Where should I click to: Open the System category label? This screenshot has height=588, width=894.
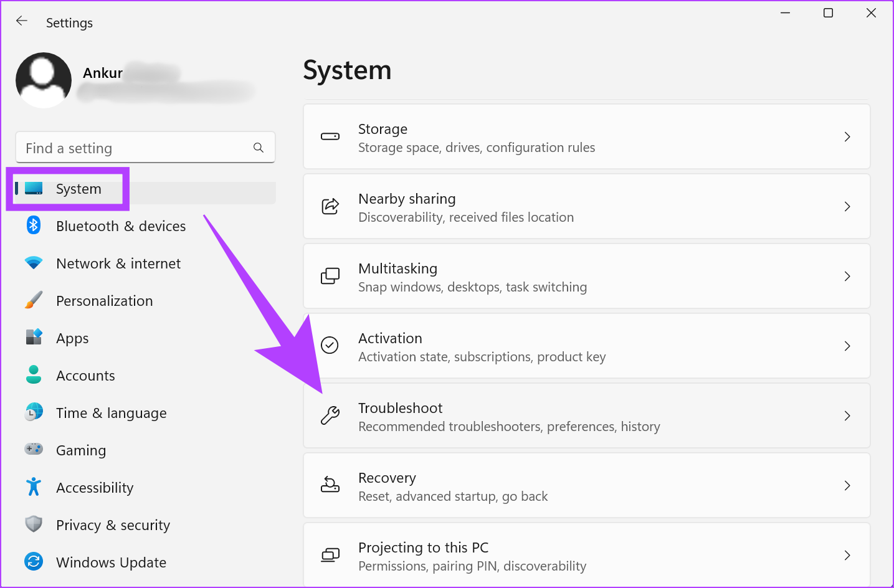(78, 189)
